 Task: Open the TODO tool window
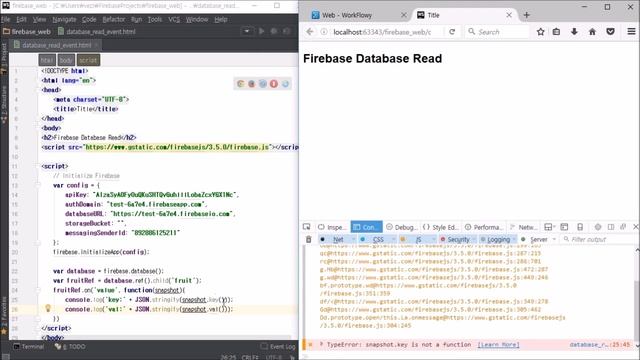(70, 347)
